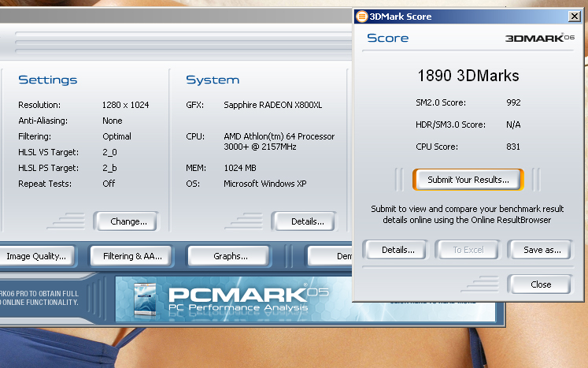Image resolution: width=588 pixels, height=368 pixels.
Task: Click the Repeat Tests value Off
Action: (x=109, y=184)
